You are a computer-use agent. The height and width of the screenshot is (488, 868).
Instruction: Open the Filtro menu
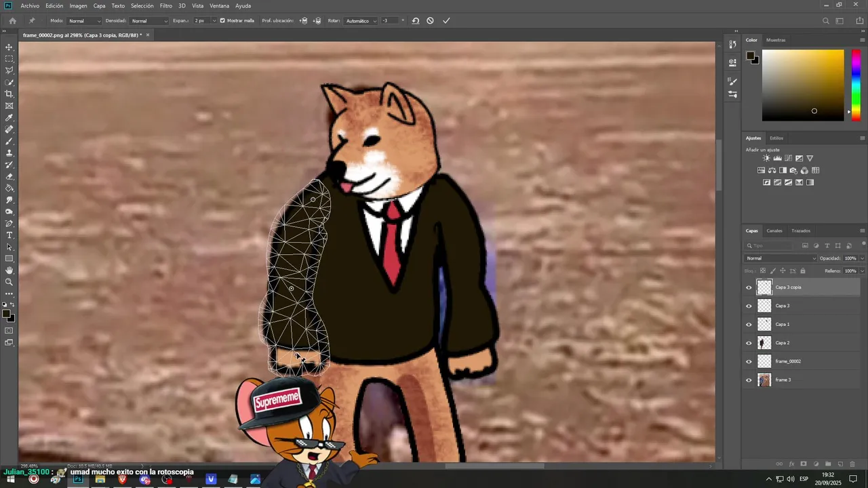[166, 5]
